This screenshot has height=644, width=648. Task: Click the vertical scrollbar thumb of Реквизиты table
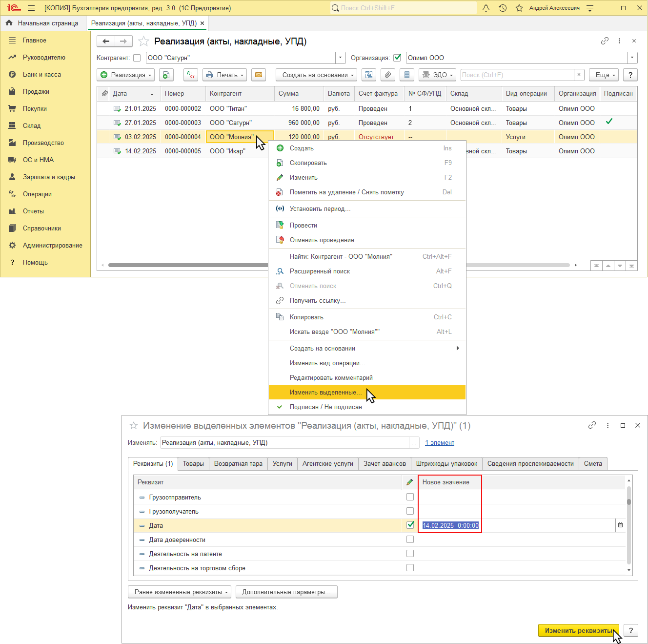(x=629, y=501)
